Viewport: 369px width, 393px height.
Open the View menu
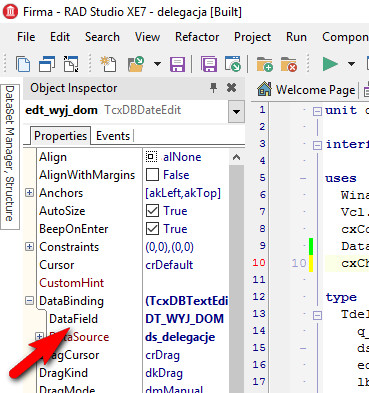[147, 37]
